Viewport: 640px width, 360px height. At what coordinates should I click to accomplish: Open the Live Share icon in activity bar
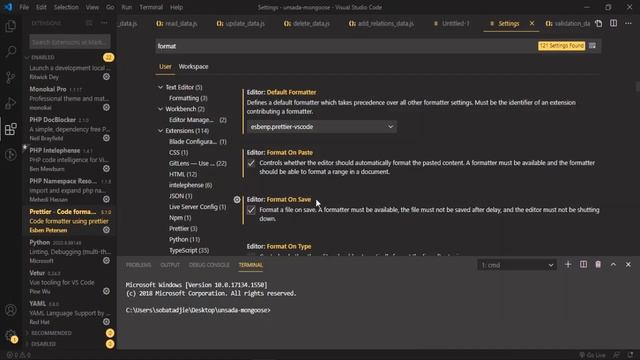(x=11, y=155)
